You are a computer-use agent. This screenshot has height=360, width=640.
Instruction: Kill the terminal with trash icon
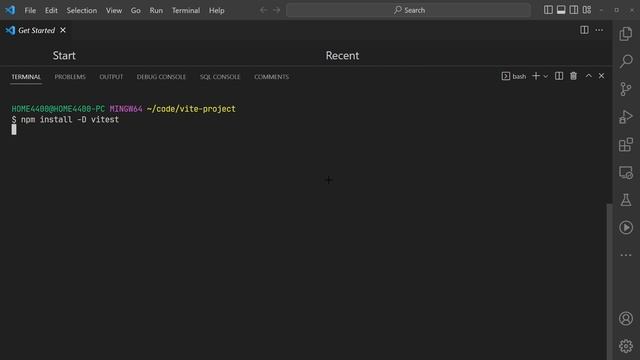(x=573, y=76)
